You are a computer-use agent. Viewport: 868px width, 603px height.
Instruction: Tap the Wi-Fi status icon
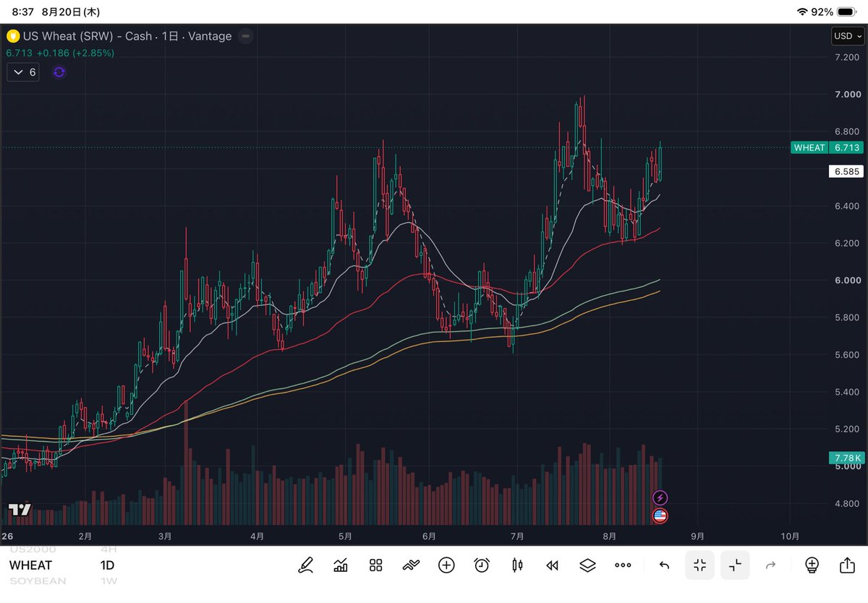(x=801, y=12)
